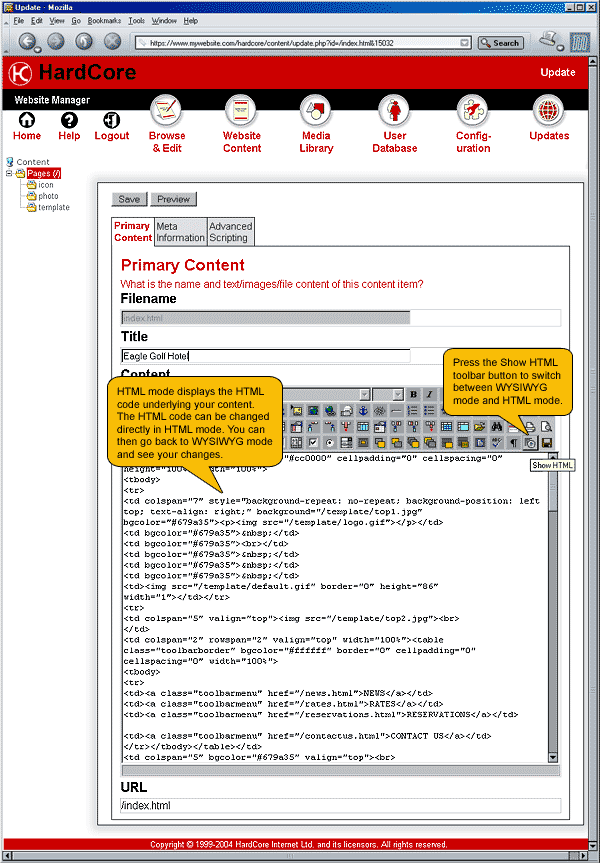600x863 pixels.
Task: Click the Home icon
Action: tap(26, 119)
